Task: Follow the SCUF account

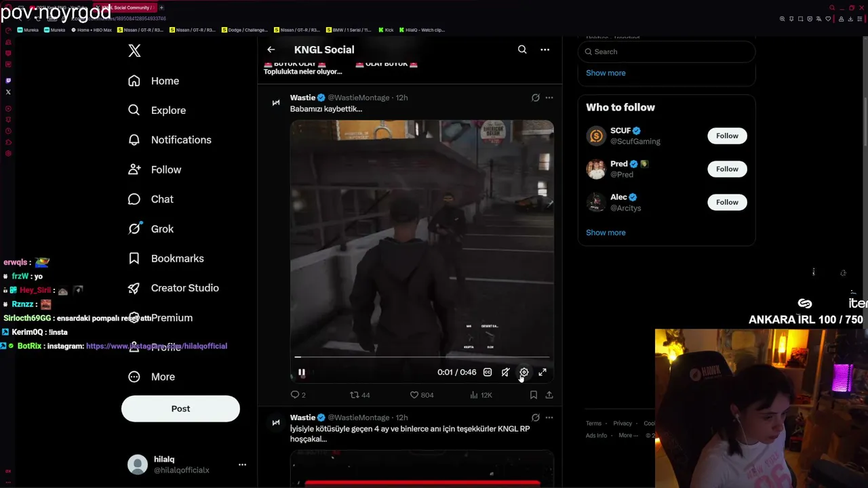Action: [x=727, y=136]
